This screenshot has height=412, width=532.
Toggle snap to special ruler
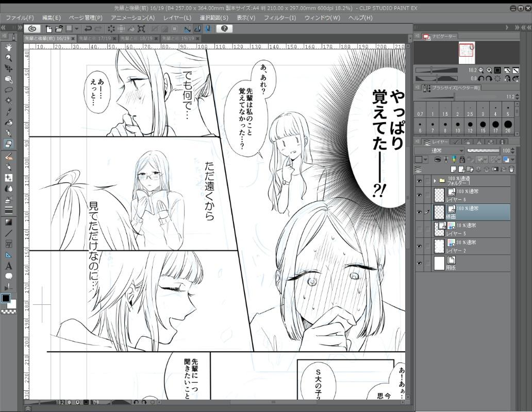pos(198,29)
